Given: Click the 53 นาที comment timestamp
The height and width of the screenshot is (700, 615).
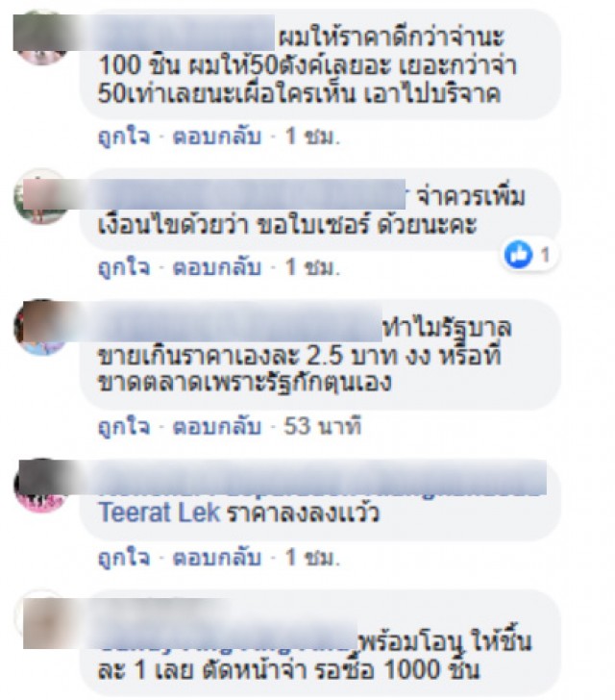Looking at the screenshot, I should (x=322, y=427).
